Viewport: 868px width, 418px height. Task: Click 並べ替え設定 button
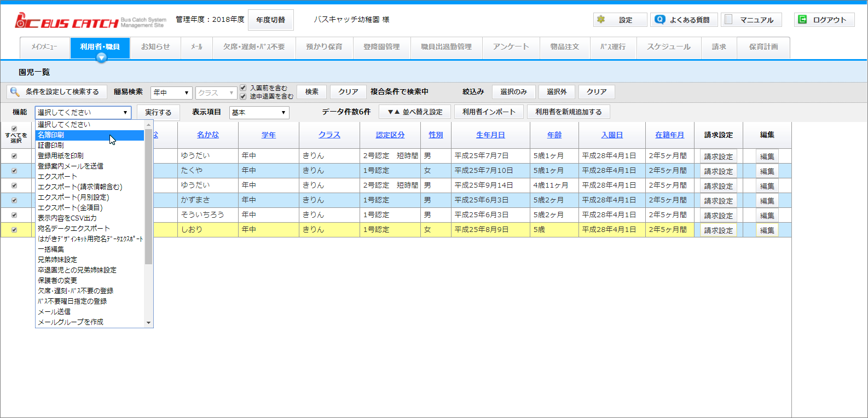coord(415,112)
